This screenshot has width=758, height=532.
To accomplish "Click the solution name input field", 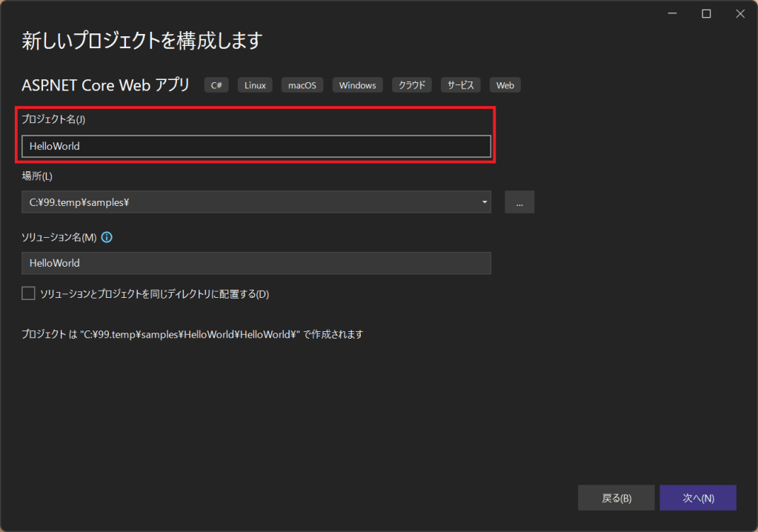I will [256, 263].
